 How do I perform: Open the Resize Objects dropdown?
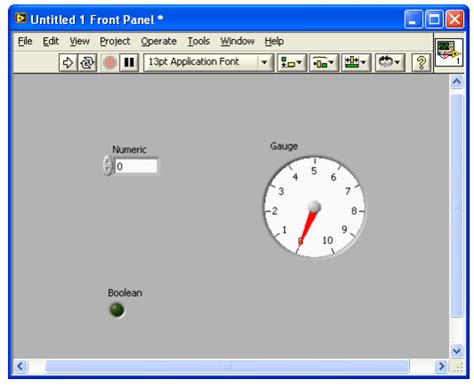pyautogui.click(x=356, y=62)
